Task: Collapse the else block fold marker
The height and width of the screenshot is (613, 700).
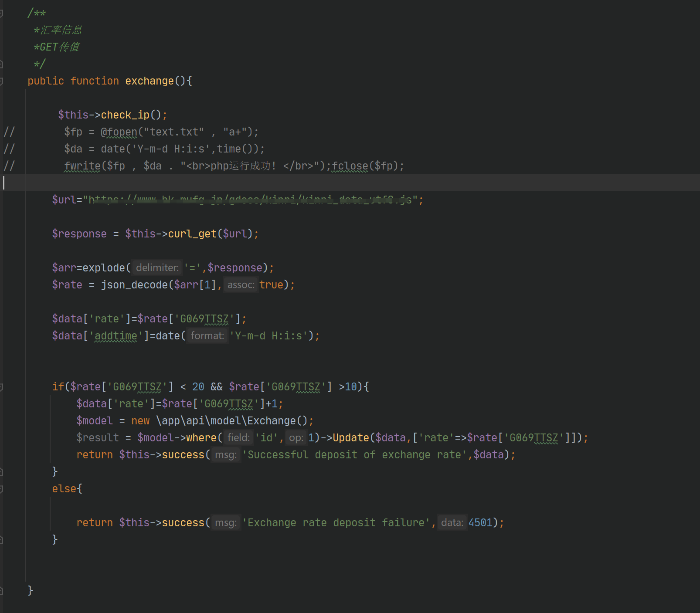Action: click(1, 489)
